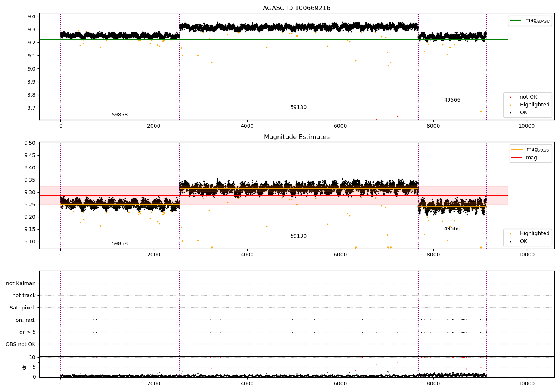Click 'OK' in the top plot legend
The image size is (560, 392).
click(523, 113)
